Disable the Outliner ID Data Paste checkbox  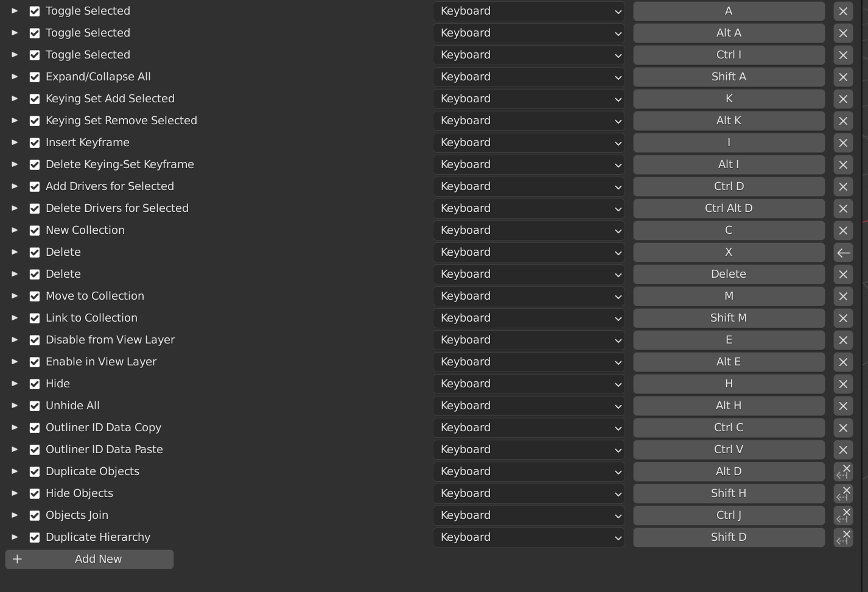[x=35, y=449]
